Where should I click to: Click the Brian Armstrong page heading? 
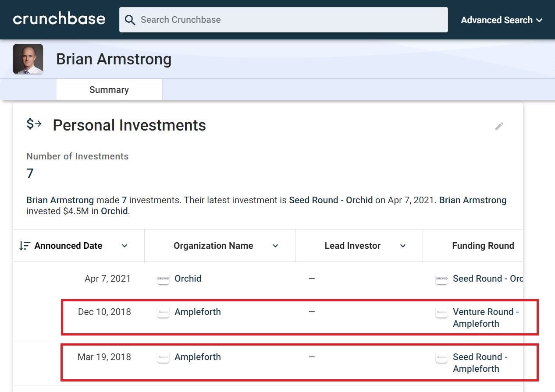click(114, 59)
